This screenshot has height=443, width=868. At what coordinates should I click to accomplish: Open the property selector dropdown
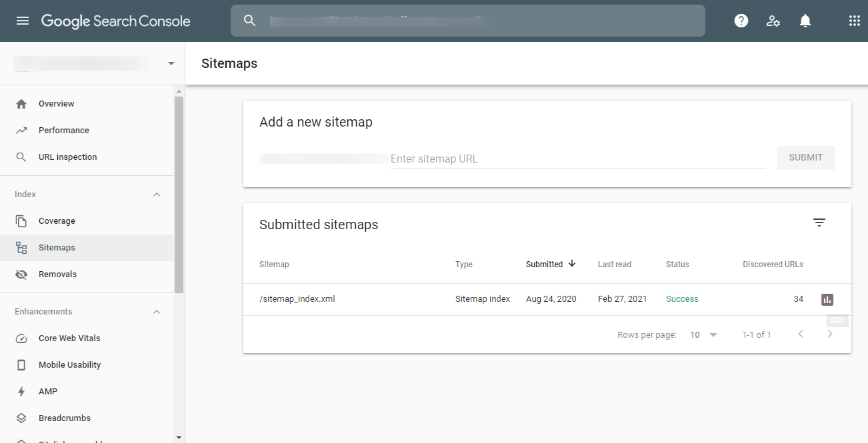pyautogui.click(x=171, y=63)
